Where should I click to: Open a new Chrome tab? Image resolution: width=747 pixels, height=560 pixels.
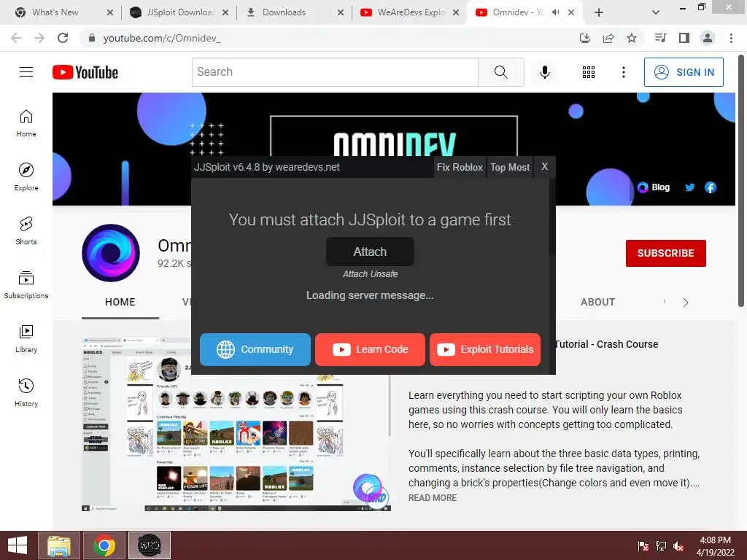pyautogui.click(x=599, y=12)
